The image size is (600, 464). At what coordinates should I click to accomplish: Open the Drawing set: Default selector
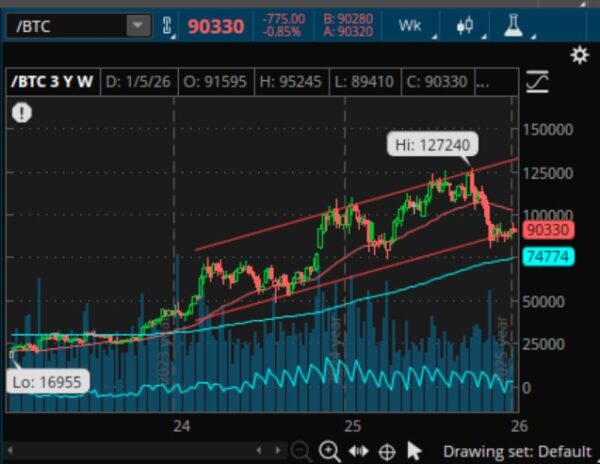[514, 452]
